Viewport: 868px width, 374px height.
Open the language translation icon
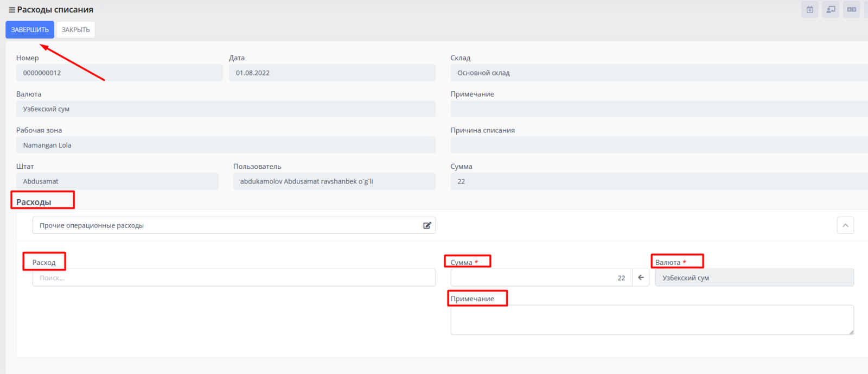pyautogui.click(x=851, y=10)
